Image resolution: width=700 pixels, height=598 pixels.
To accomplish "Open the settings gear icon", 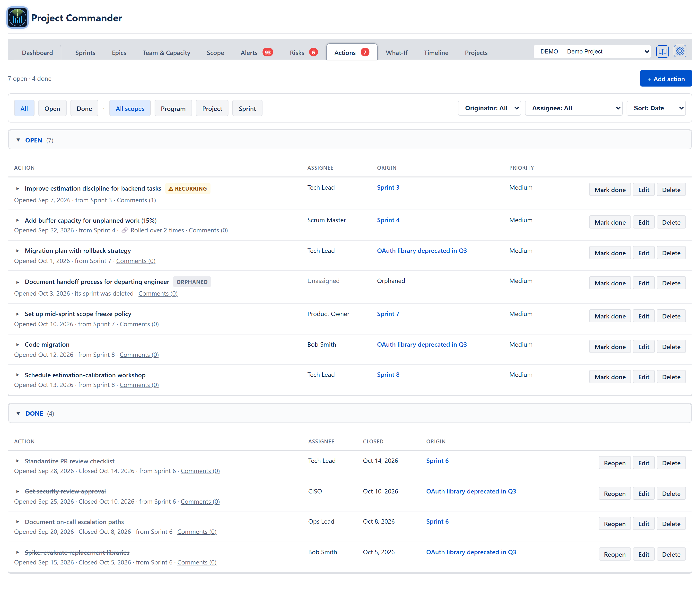I will click(x=680, y=51).
